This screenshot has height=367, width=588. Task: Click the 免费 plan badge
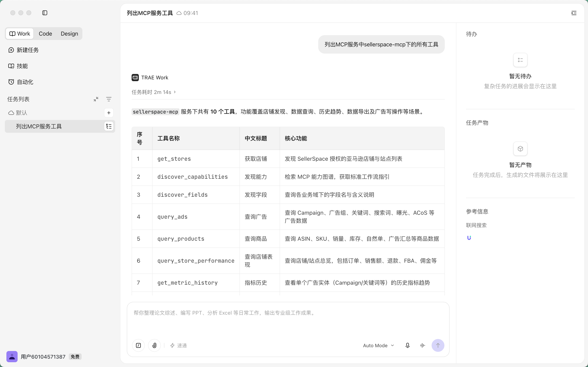pyautogui.click(x=75, y=357)
